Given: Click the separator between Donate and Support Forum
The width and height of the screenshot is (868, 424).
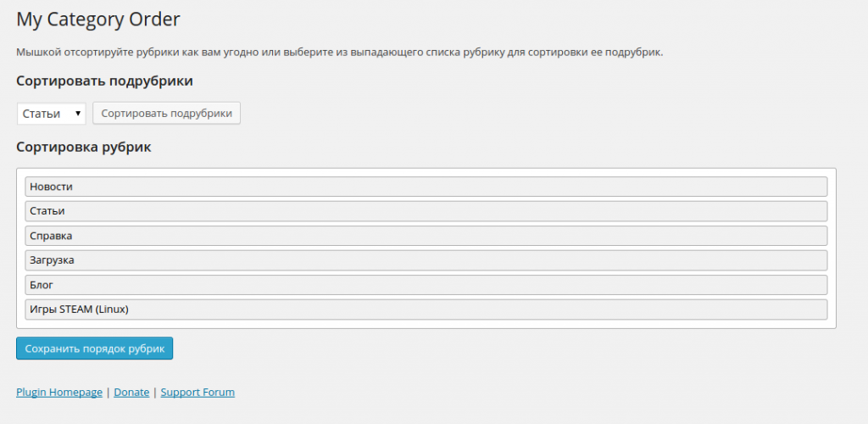Looking at the screenshot, I should point(155,393).
